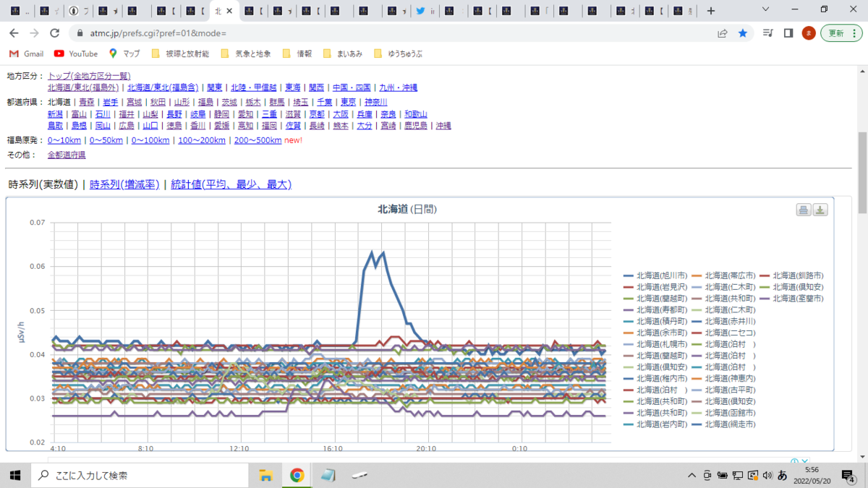Go back to previous page
This screenshot has width=868, height=488.
(14, 33)
